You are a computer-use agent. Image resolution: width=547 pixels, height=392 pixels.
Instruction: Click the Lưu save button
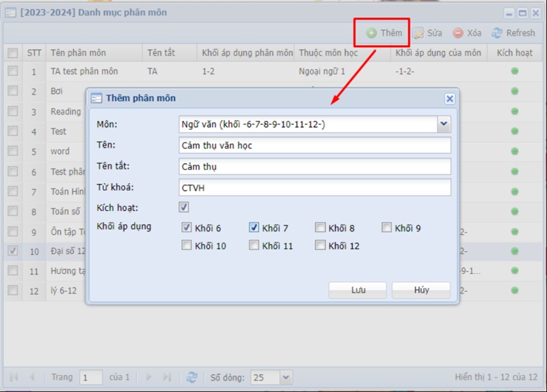click(358, 290)
